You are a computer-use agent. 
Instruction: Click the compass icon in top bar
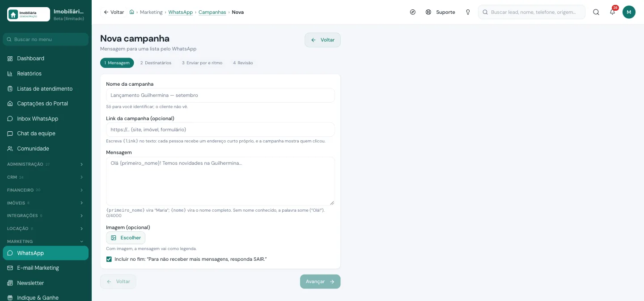(x=413, y=12)
